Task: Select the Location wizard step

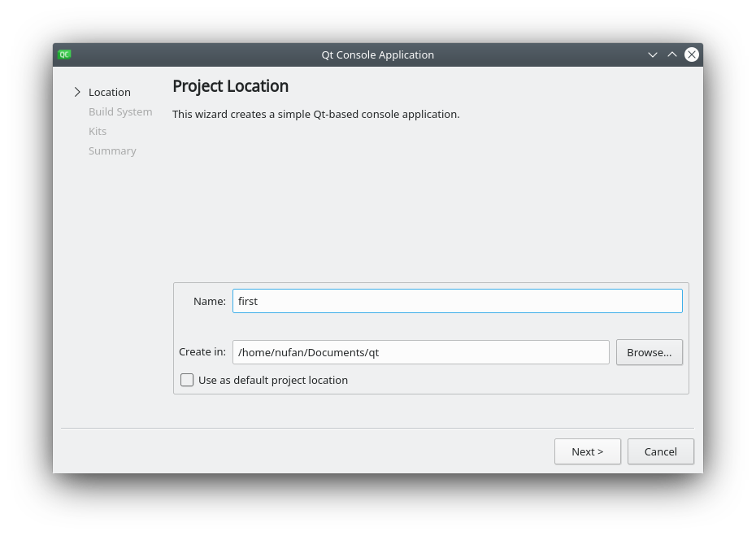Action: coord(110,92)
